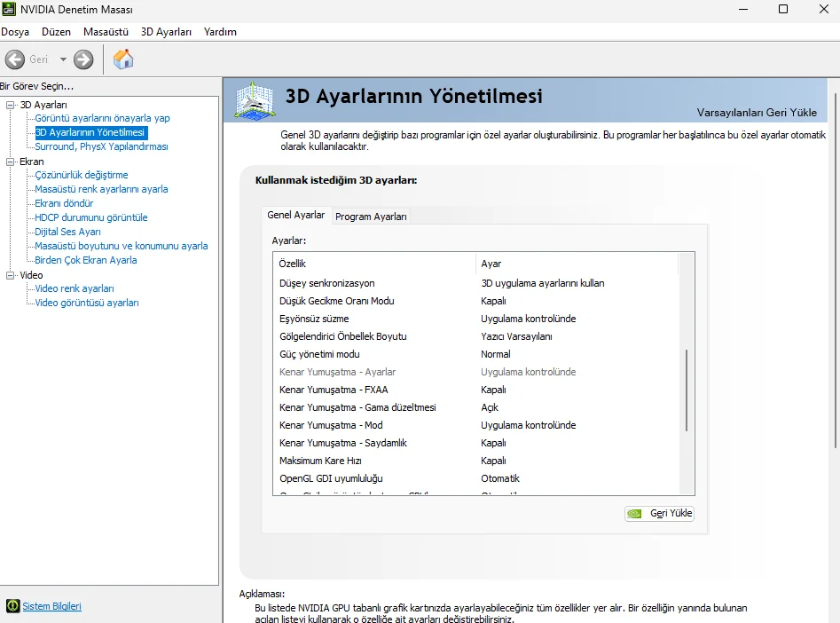
Task: Open Surround, PhysX Yapılandırması
Action: click(101, 147)
